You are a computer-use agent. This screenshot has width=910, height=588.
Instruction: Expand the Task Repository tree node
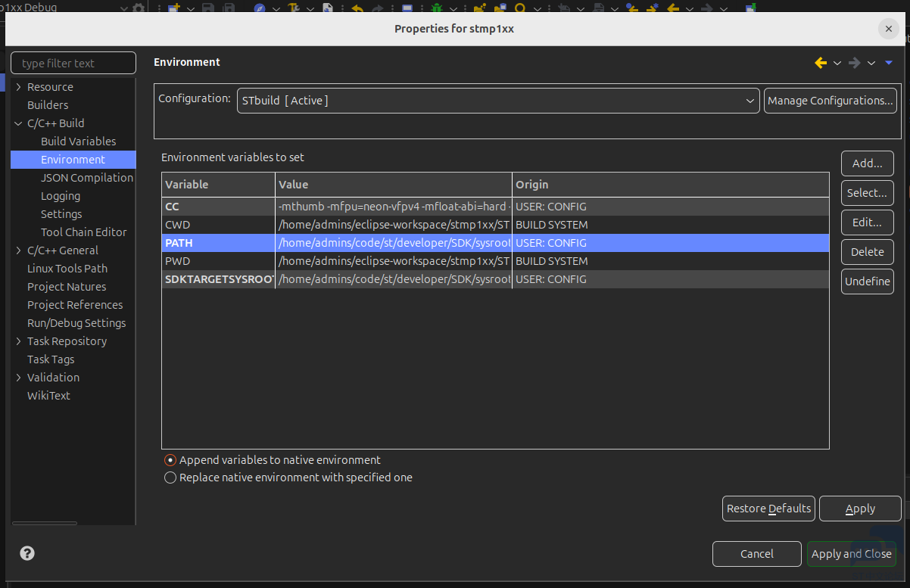pos(19,341)
